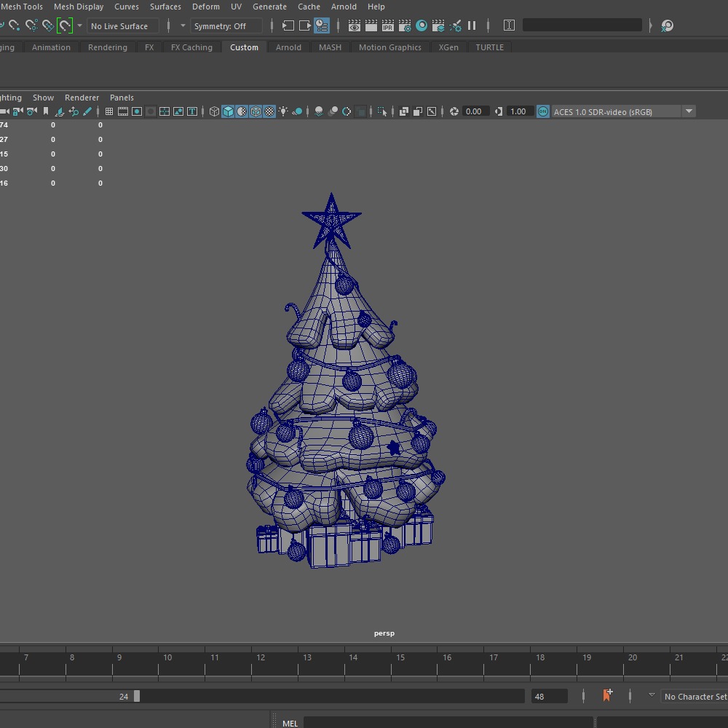Open the Symmetry: Off dropdown arrow
This screenshot has width=728, height=728.
(183, 25)
